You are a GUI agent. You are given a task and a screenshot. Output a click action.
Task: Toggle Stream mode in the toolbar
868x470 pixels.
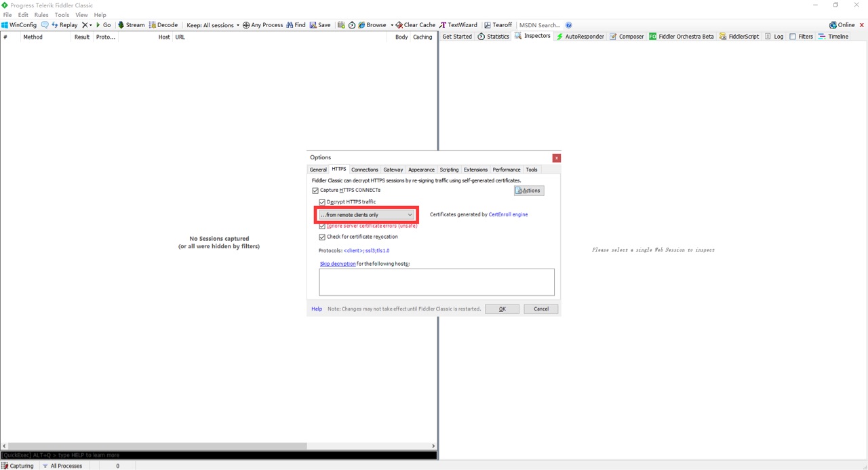[131, 25]
